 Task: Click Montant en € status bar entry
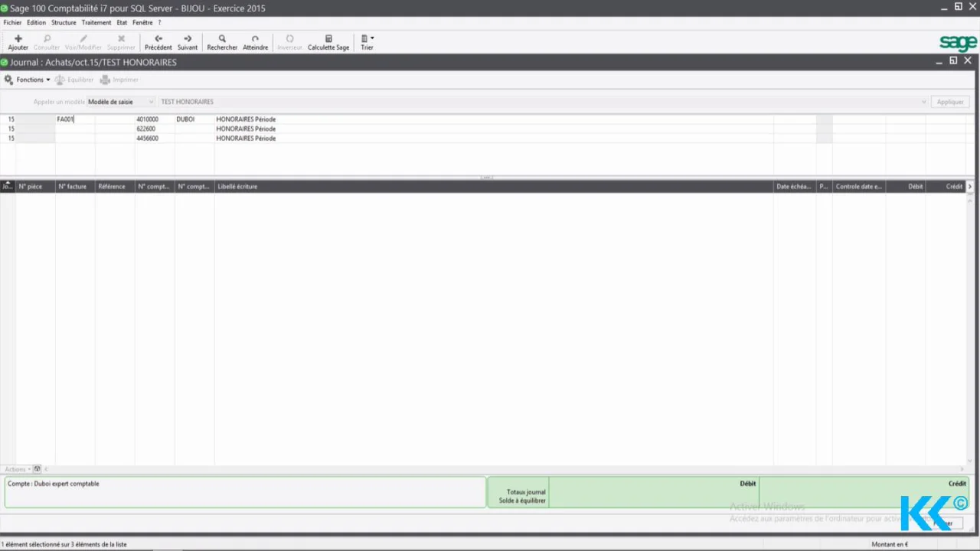tap(889, 545)
